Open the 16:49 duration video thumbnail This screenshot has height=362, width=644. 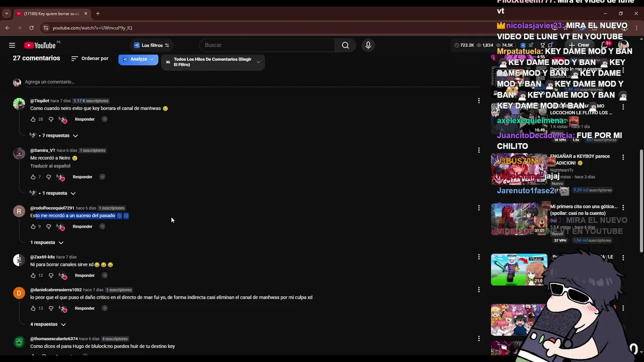coord(519,119)
